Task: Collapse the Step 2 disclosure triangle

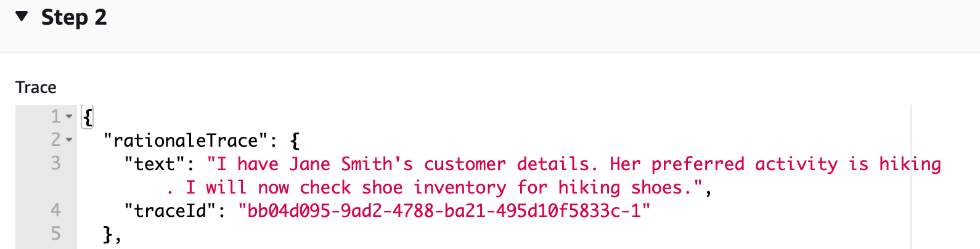Action: (22, 17)
